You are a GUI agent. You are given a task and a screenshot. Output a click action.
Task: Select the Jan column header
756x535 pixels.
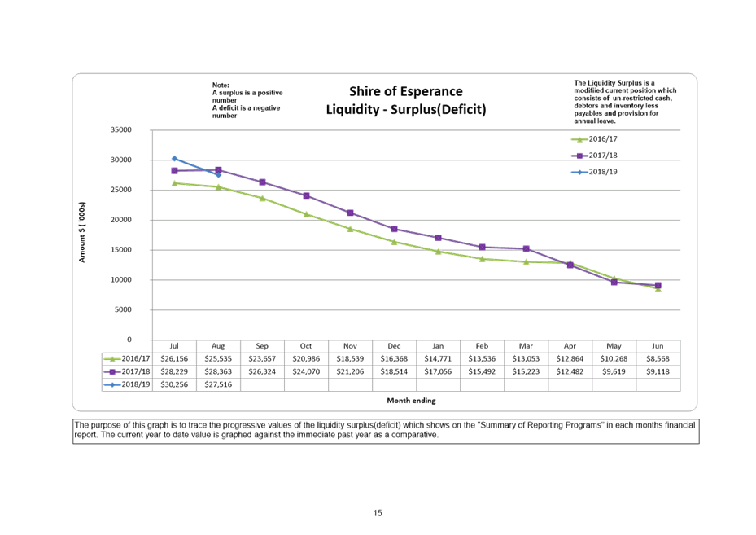click(x=438, y=346)
